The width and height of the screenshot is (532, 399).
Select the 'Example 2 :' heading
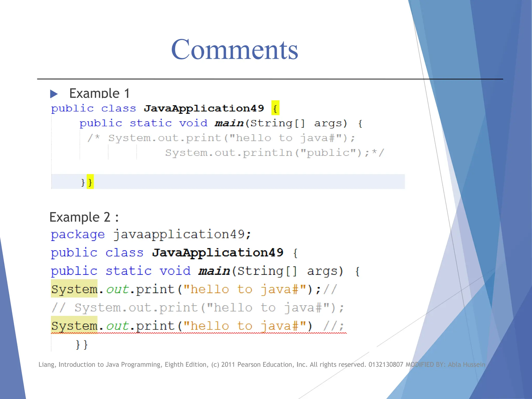coord(84,217)
